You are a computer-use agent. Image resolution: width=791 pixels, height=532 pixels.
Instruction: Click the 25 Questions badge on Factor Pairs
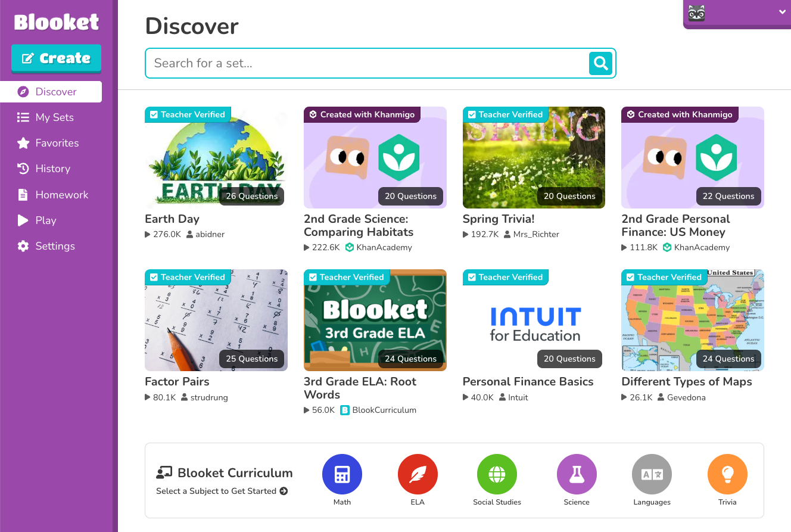(x=252, y=359)
